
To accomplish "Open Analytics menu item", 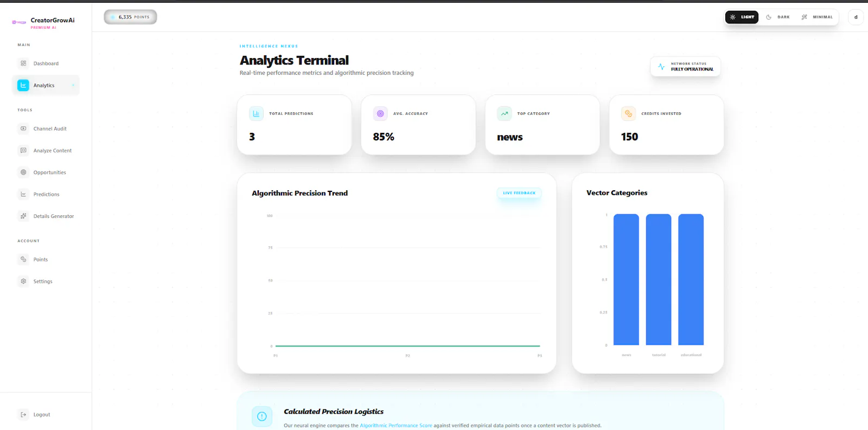I will (x=46, y=85).
